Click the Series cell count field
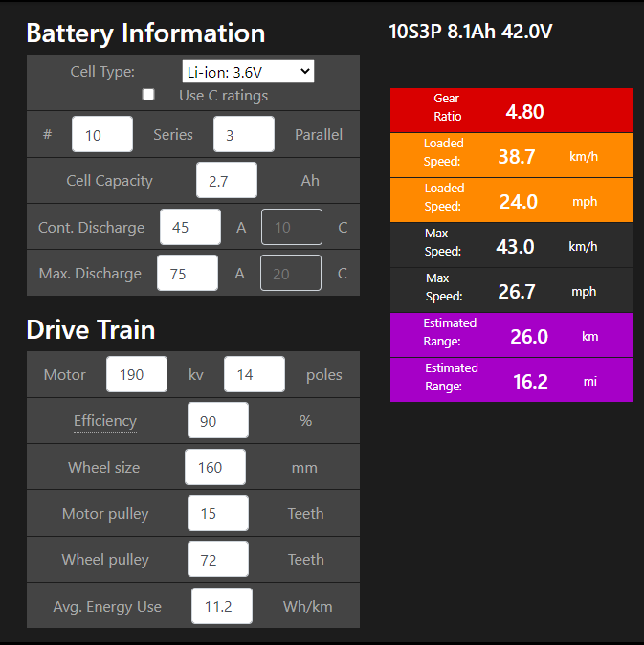This screenshot has width=644, height=645. tap(102, 135)
